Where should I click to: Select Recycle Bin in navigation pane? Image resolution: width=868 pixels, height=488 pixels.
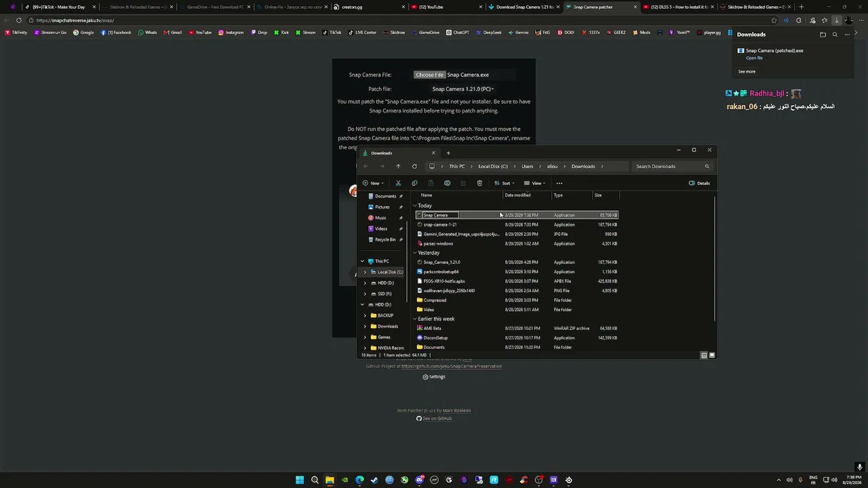(384, 239)
